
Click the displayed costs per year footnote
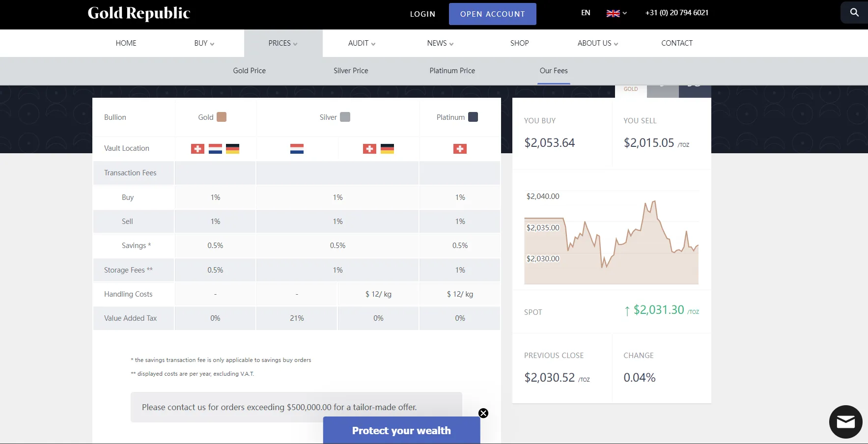coord(193,374)
